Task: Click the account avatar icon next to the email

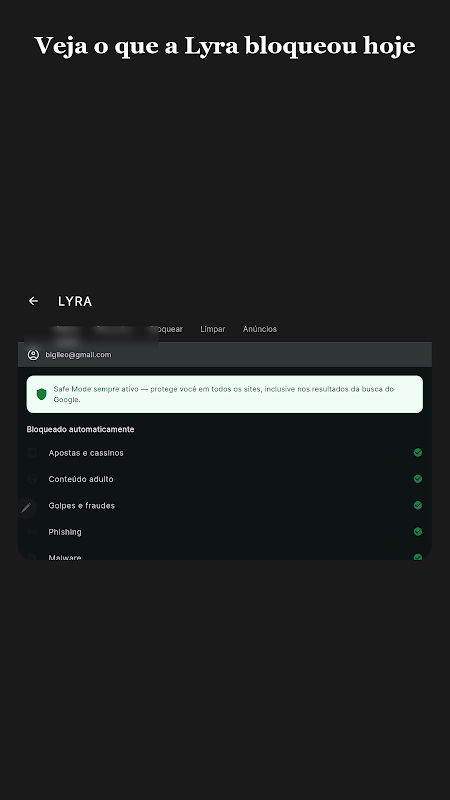Action: pyautogui.click(x=33, y=355)
